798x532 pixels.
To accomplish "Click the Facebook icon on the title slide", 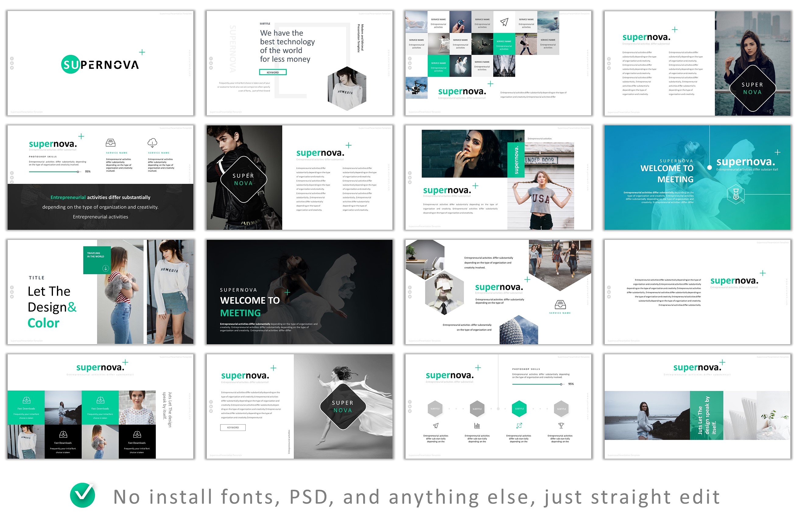I will (12, 59).
